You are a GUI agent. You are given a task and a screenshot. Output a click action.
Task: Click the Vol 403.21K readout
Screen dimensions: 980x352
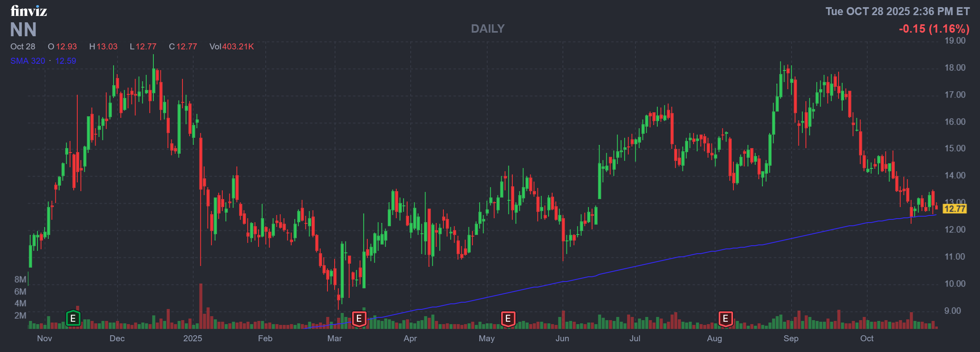click(231, 47)
